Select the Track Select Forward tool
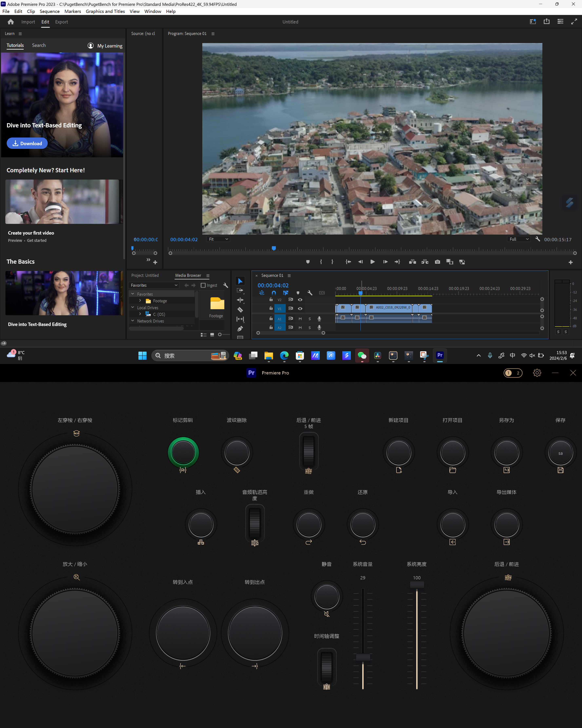 click(240, 290)
